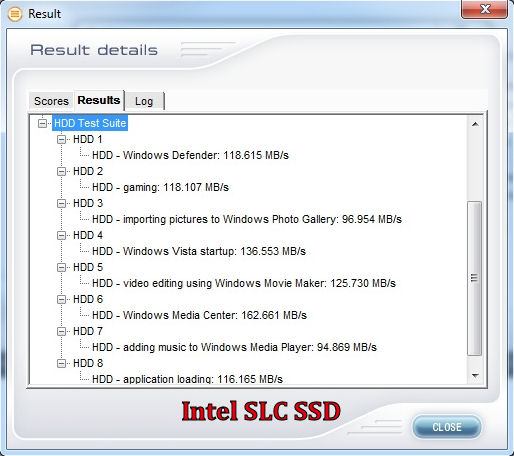The height and width of the screenshot is (456, 514).
Task: Collapse the HDD 4 tree node
Action: click(61, 236)
